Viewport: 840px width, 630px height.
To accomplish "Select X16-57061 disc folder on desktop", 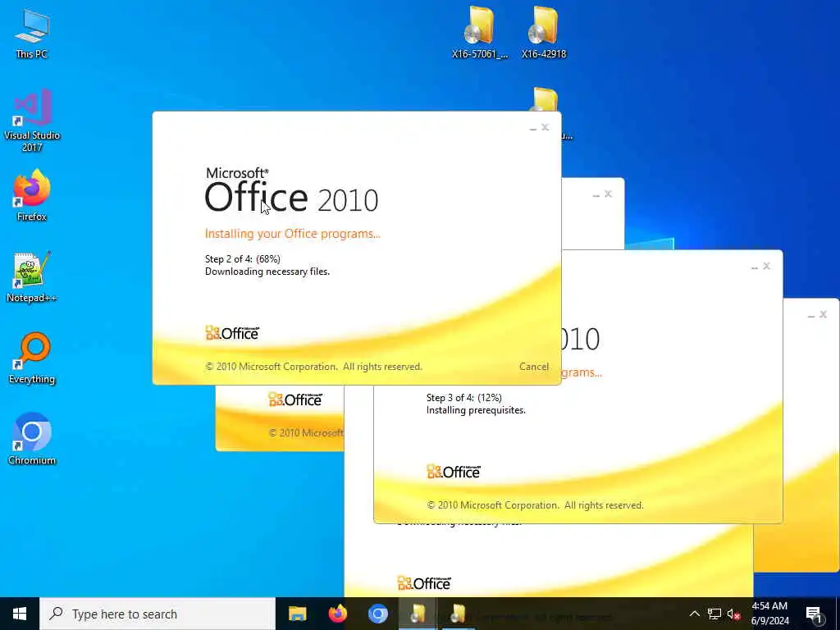I will 479,32.
